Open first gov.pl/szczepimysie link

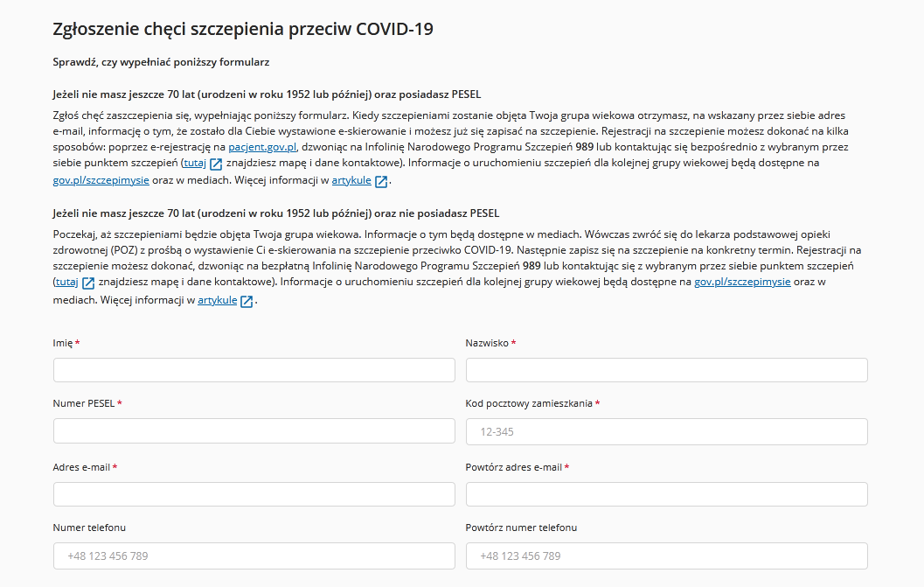pyautogui.click(x=101, y=180)
